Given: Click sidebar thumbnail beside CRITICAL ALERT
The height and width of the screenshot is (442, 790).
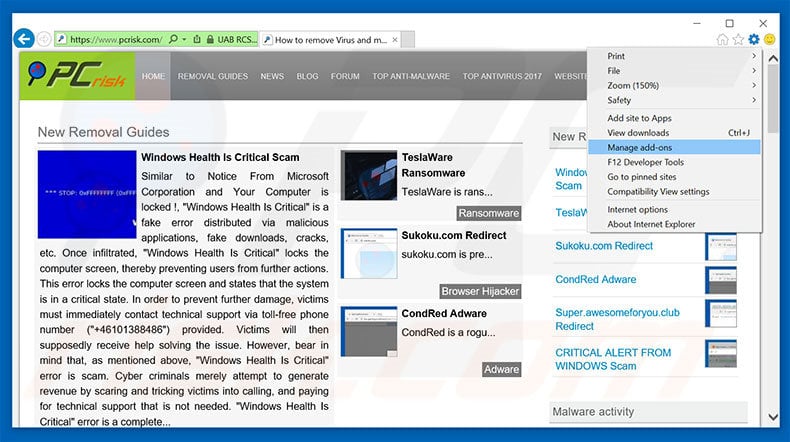Looking at the screenshot, I should [720, 353].
